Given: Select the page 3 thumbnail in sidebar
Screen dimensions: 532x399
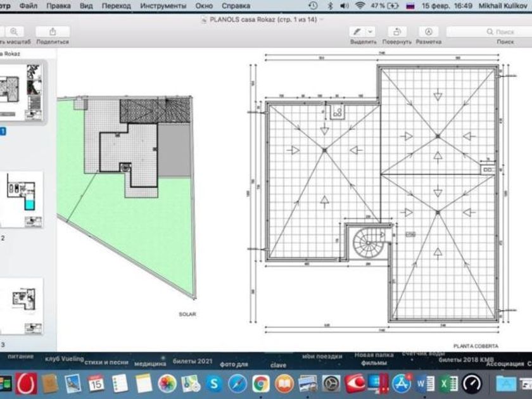Looking at the screenshot, I should pos(22,306).
